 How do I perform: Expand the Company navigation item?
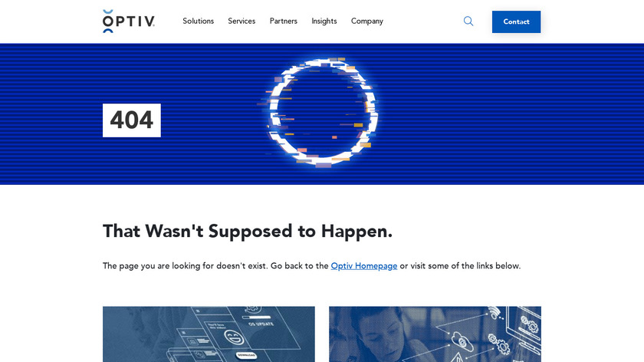pyautogui.click(x=366, y=21)
